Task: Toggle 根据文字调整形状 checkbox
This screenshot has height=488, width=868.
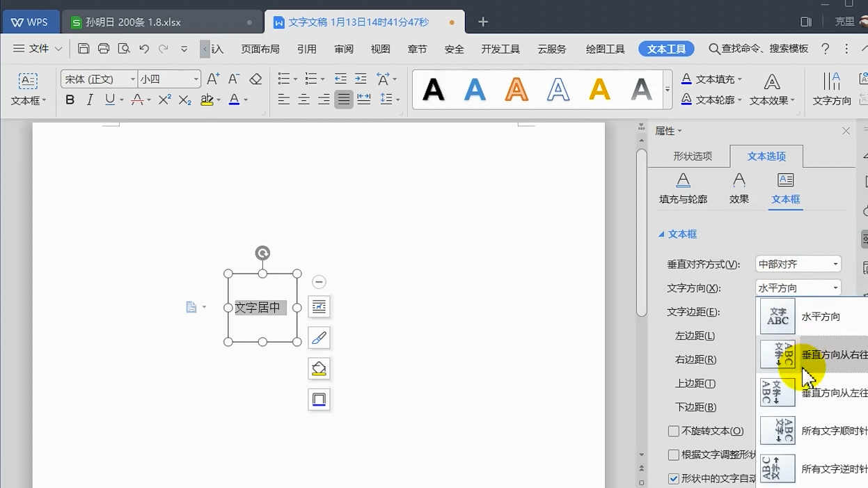Action: [674, 455]
